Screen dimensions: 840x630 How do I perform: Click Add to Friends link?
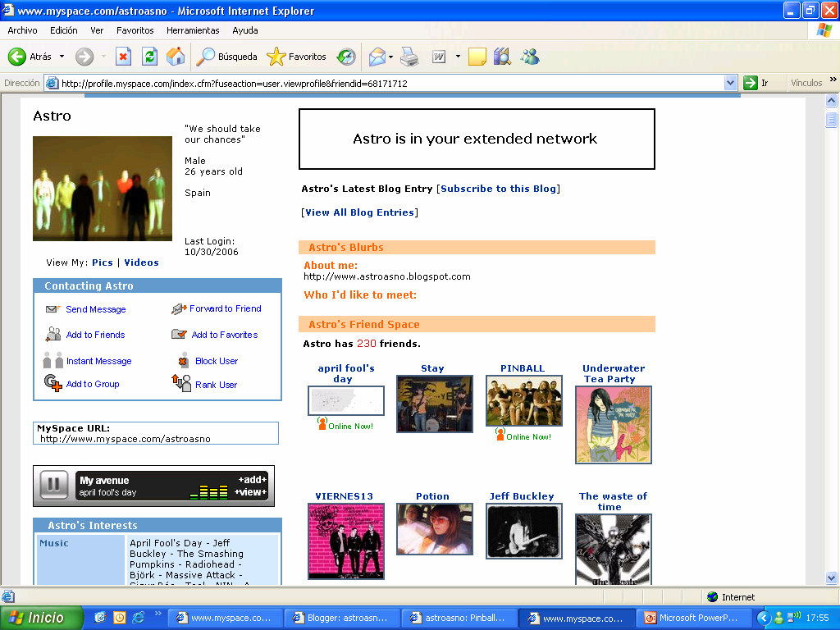tap(95, 335)
